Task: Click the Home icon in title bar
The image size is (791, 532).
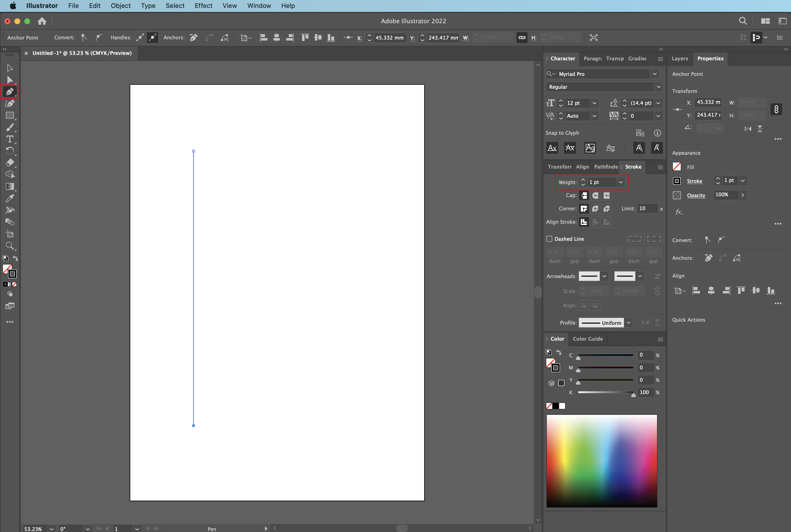Action: click(x=42, y=21)
